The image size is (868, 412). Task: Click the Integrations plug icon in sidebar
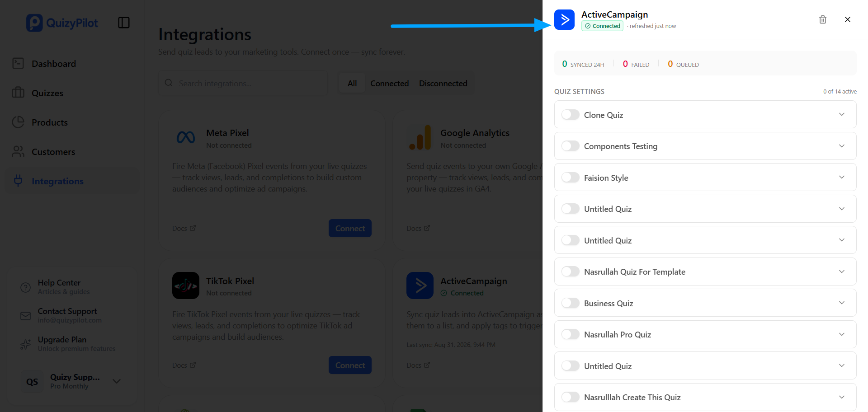pyautogui.click(x=18, y=181)
